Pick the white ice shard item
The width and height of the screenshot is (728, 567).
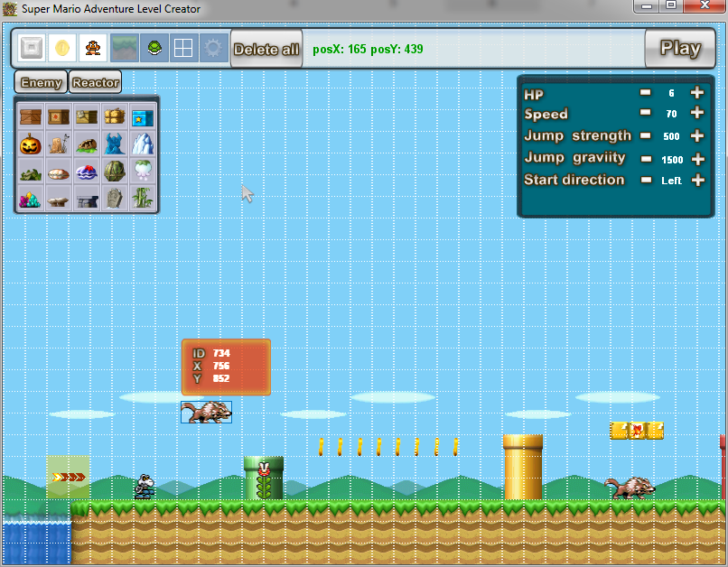tap(142, 144)
